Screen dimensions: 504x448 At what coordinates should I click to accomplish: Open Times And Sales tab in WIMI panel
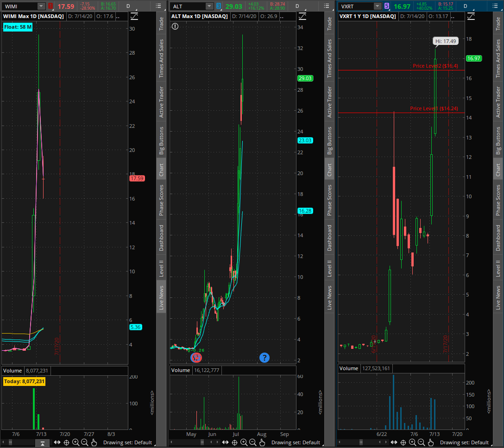pos(161,58)
